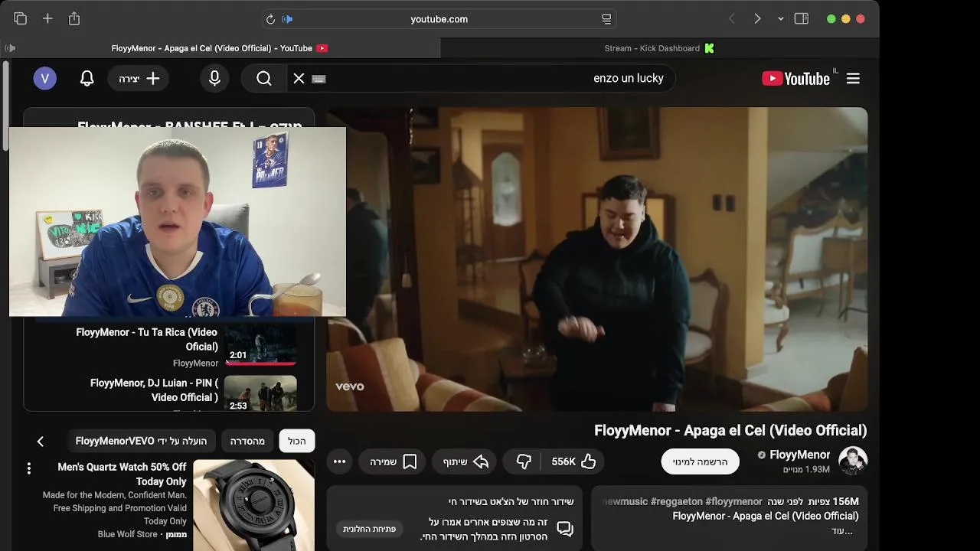Select the הכול filter chip
This screenshot has height=551, width=980.
[x=297, y=441]
